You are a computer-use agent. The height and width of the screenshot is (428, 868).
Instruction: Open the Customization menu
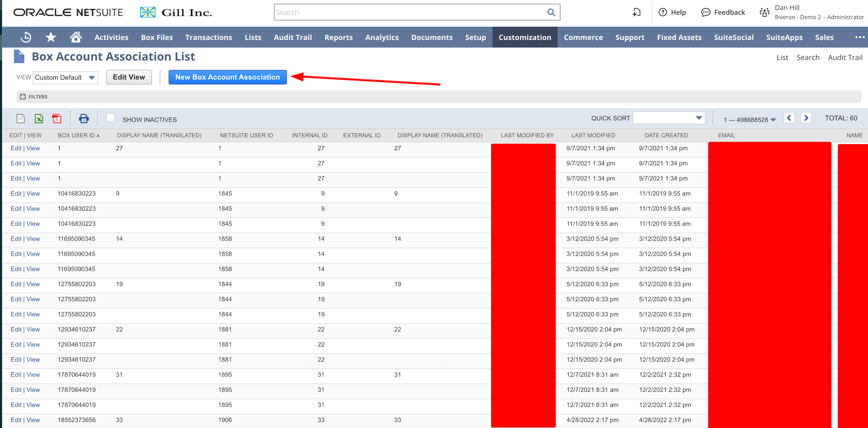pyautogui.click(x=524, y=37)
